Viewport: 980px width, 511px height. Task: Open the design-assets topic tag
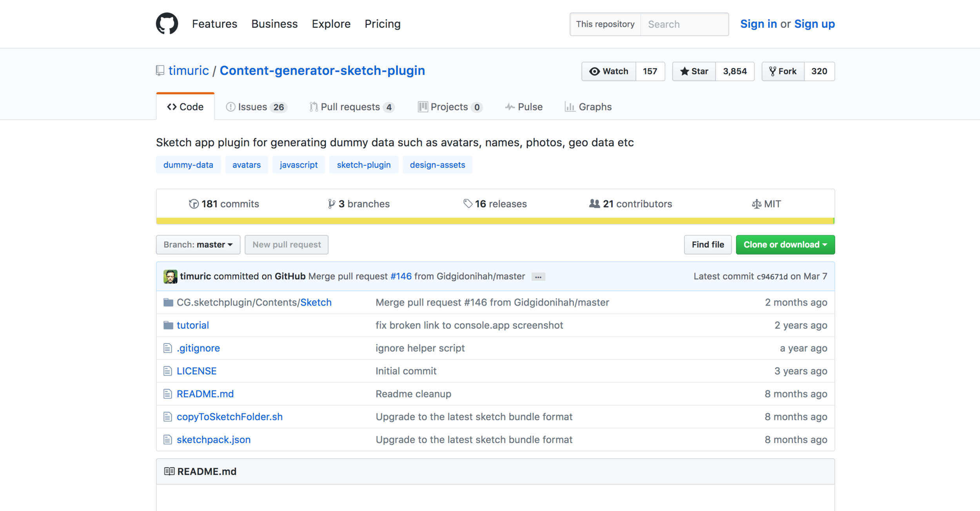click(437, 165)
